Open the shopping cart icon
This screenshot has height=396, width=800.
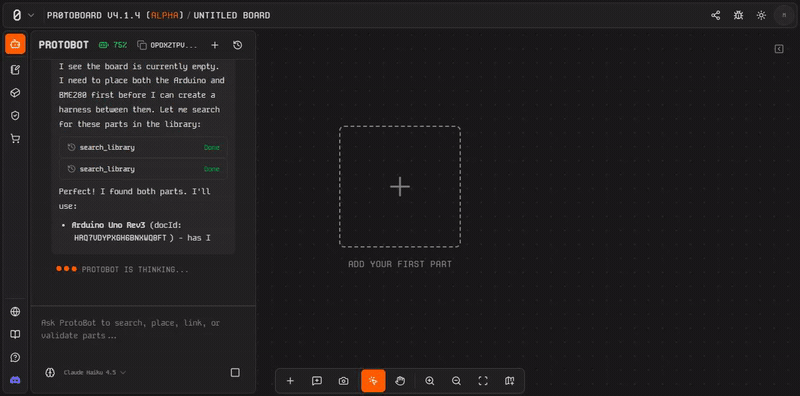[15, 139]
